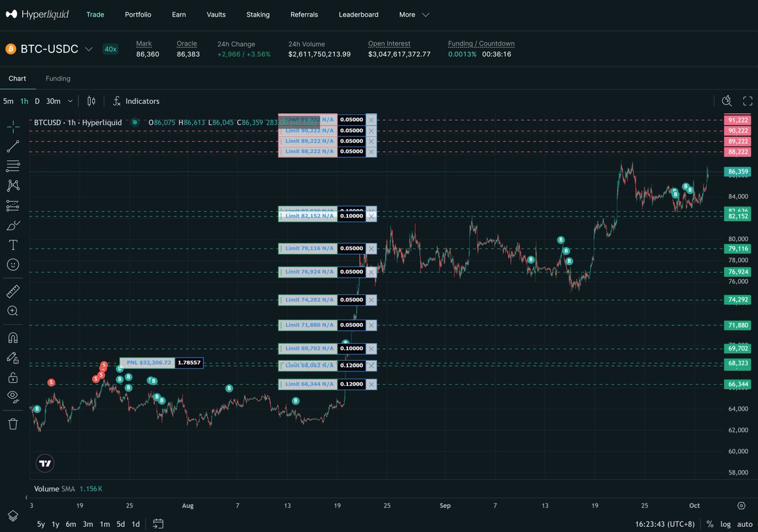758x532 pixels.
Task: Expand the More navigation menu
Action: point(414,15)
